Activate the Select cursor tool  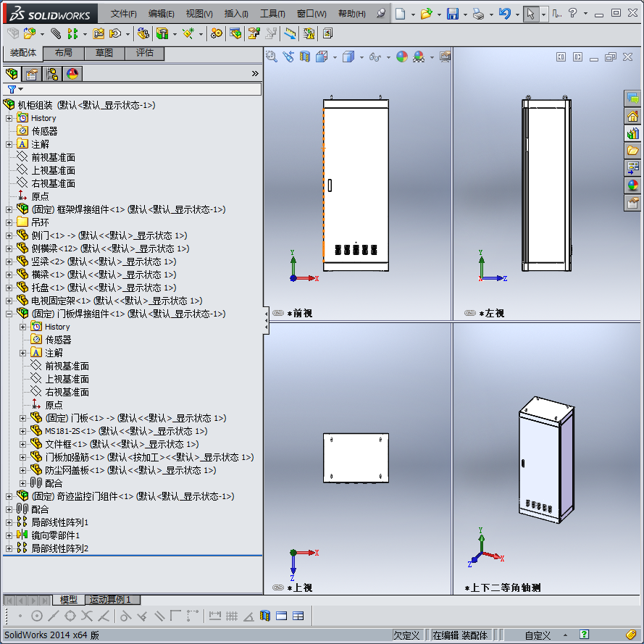[x=531, y=14]
